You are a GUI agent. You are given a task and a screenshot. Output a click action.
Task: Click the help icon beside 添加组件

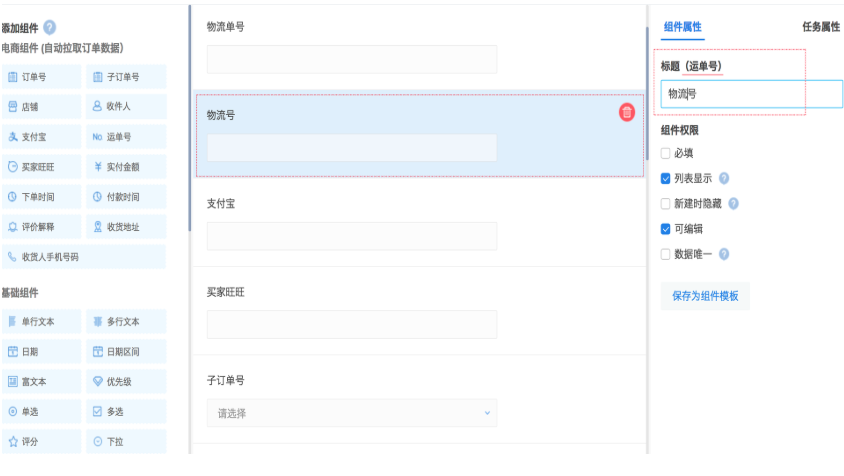(x=49, y=28)
